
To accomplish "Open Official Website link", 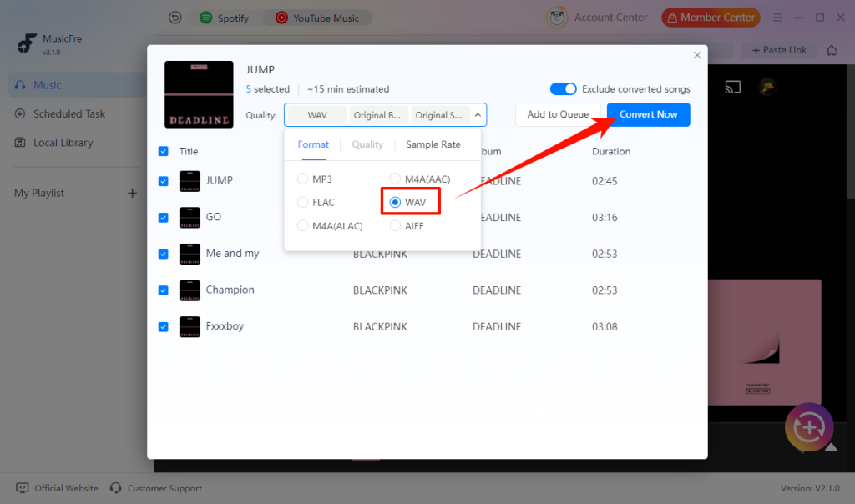I will pyautogui.click(x=58, y=488).
